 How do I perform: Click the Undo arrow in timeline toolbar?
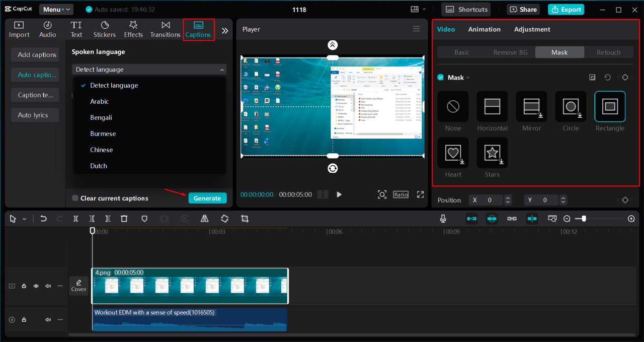(x=44, y=219)
